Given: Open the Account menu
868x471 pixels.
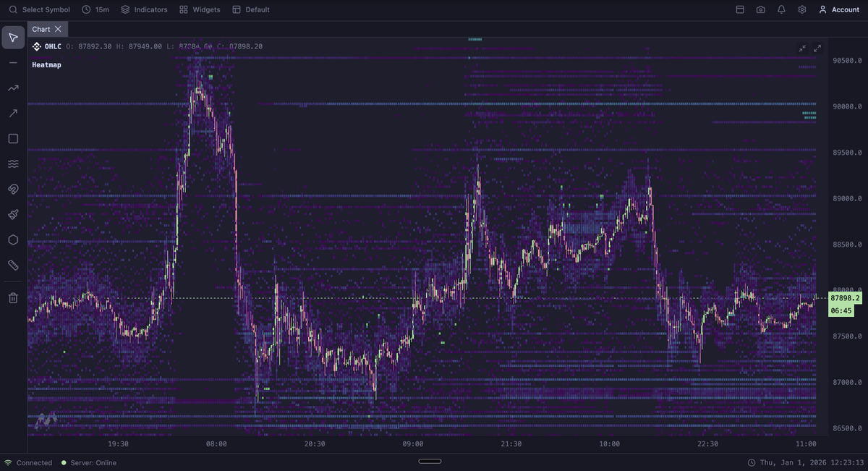Looking at the screenshot, I should 839,9.
